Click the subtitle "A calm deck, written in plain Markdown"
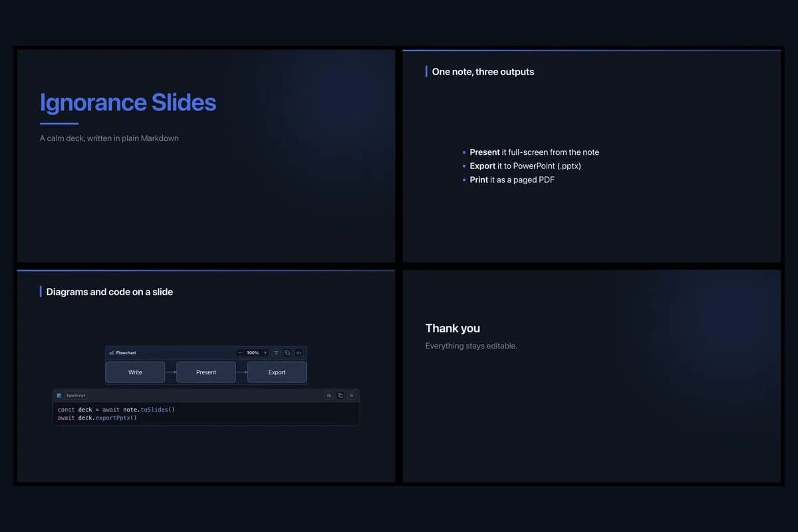The image size is (798, 532). click(109, 138)
